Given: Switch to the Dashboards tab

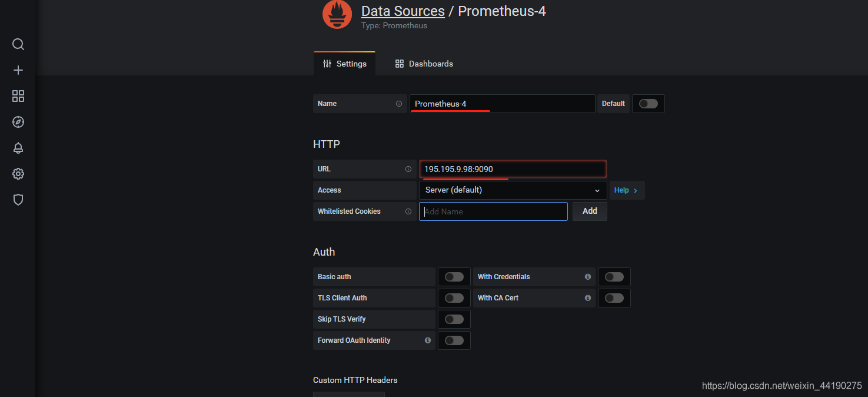Looking at the screenshot, I should (x=424, y=64).
